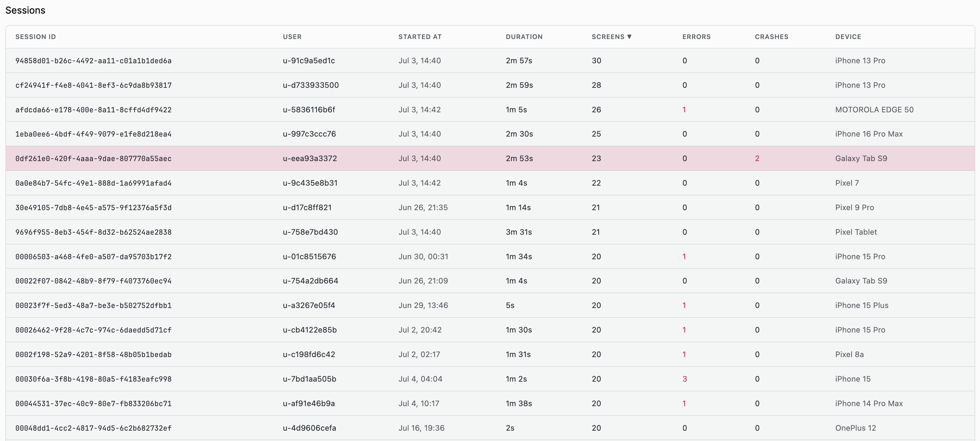Click user u-91c9a5ed1c
The width and height of the screenshot is (980, 441).
point(309,61)
